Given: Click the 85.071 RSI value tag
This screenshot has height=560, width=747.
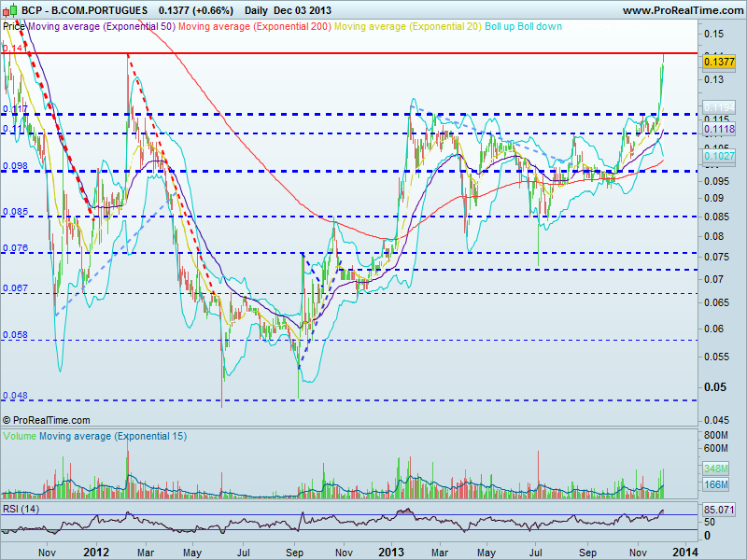Looking at the screenshot, I should 719,510.
